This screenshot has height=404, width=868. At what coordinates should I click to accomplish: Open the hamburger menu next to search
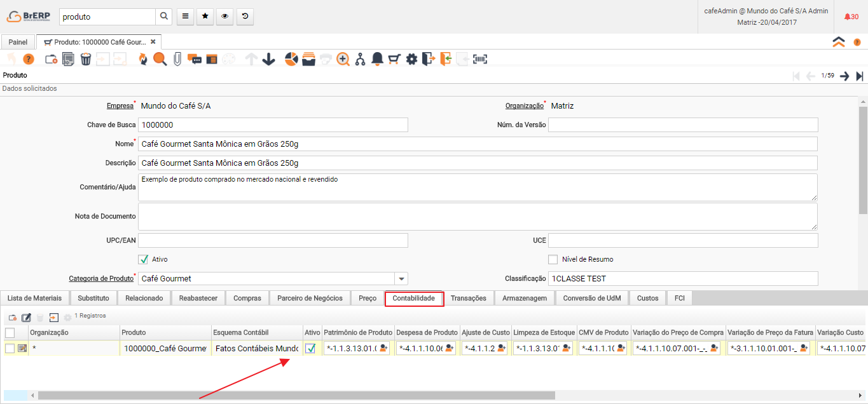[184, 17]
